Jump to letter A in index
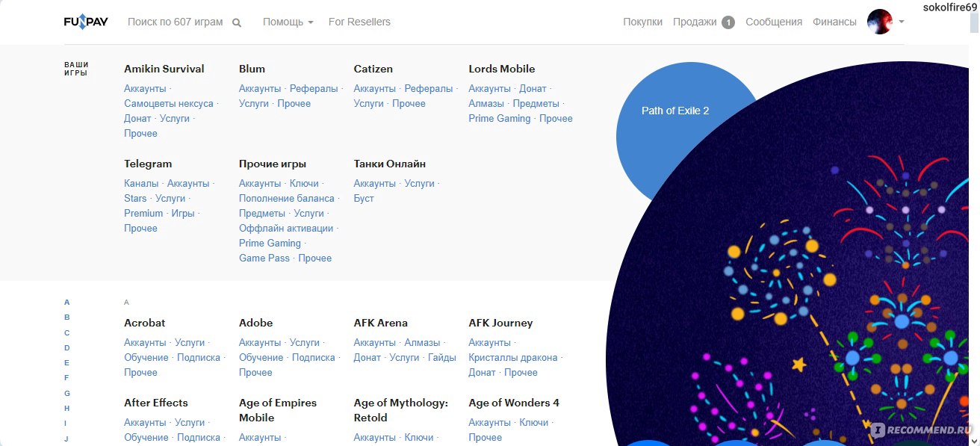The image size is (980, 446). click(x=66, y=303)
